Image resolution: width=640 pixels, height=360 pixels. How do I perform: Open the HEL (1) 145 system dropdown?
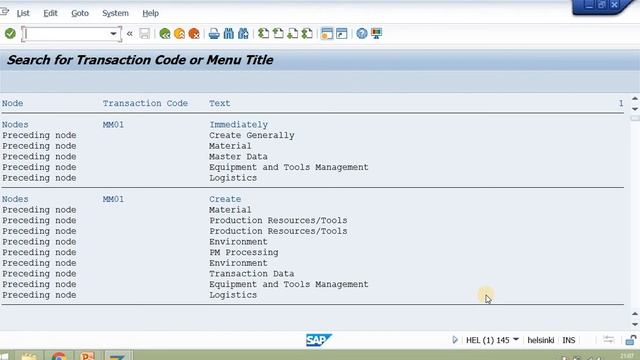tap(492, 340)
